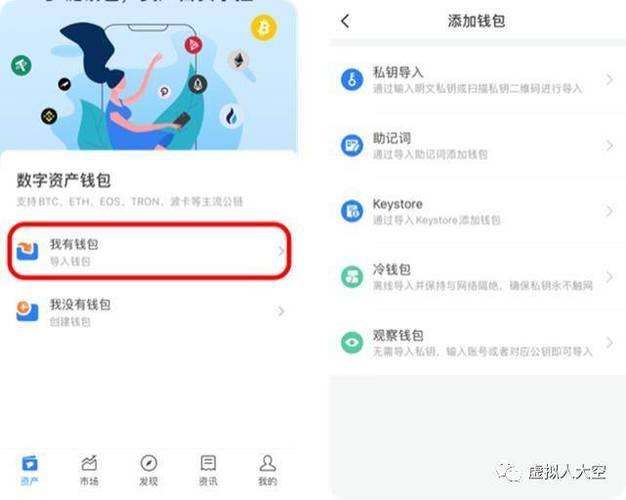Select the 观察钱包 eye icon

point(352,342)
